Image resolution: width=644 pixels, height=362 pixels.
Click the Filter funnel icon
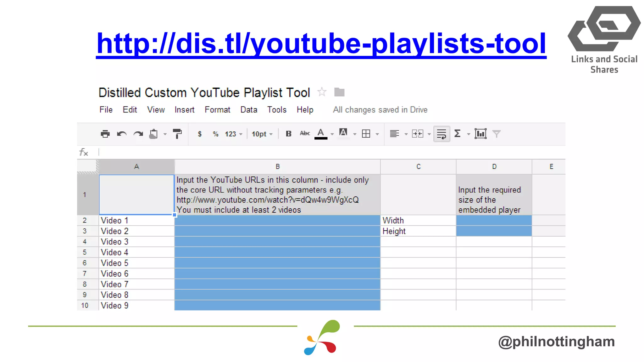(497, 134)
